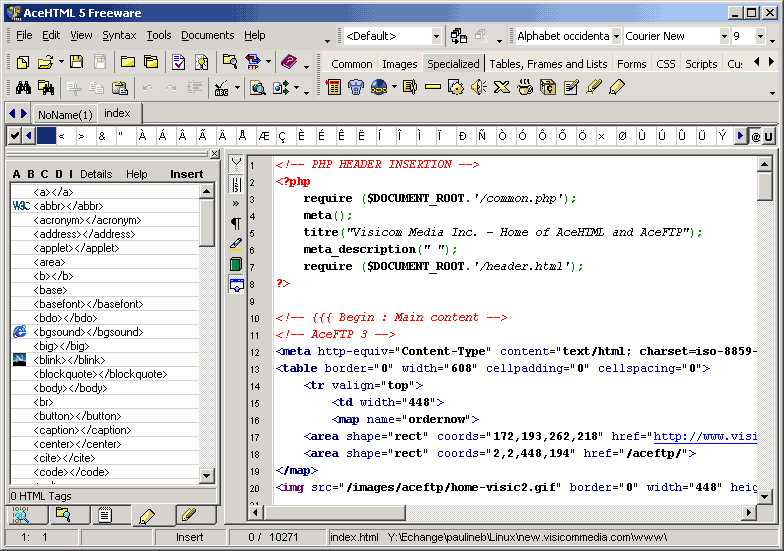Click the editor vertical scrollbar down arrow
784x551 pixels.
[x=764, y=496]
